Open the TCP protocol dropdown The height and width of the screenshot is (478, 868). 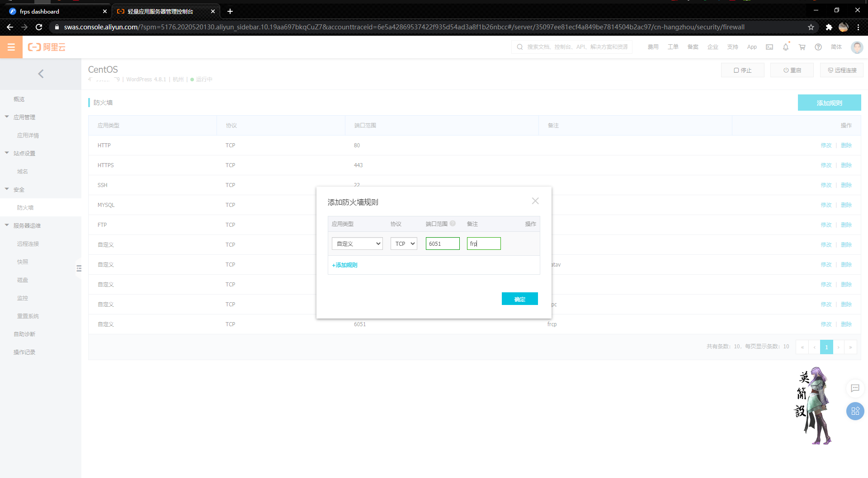pos(404,244)
